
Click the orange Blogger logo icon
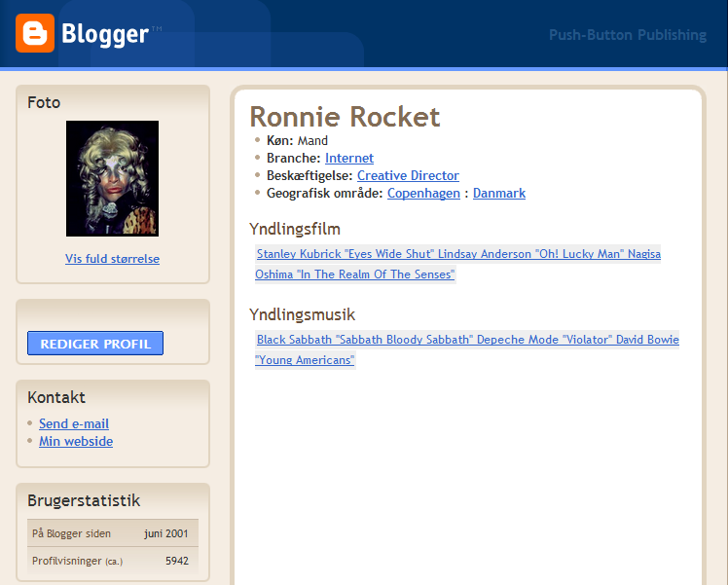34,34
